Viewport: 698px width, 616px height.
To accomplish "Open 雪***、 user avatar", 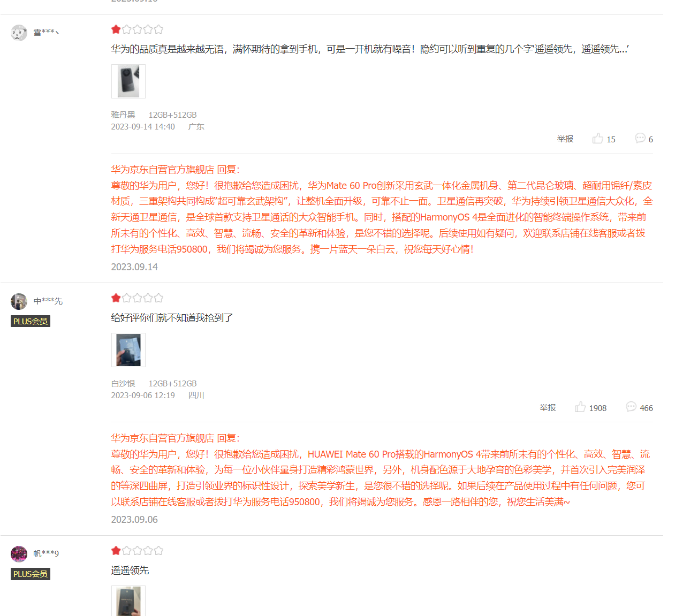I will click(x=19, y=33).
